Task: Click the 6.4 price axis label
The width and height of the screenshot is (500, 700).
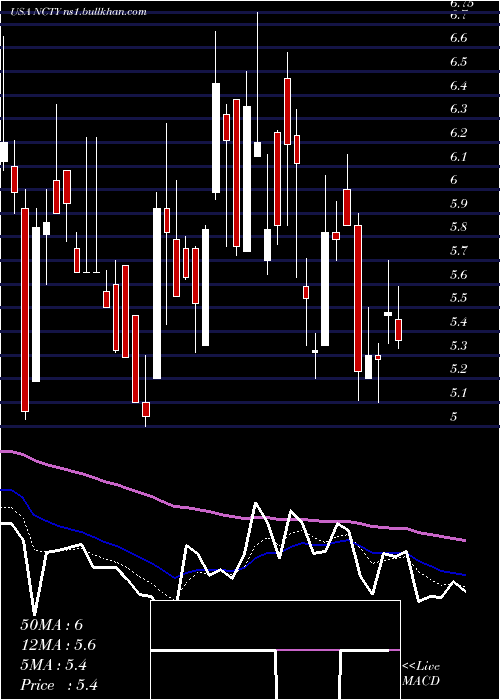Action: (459, 86)
